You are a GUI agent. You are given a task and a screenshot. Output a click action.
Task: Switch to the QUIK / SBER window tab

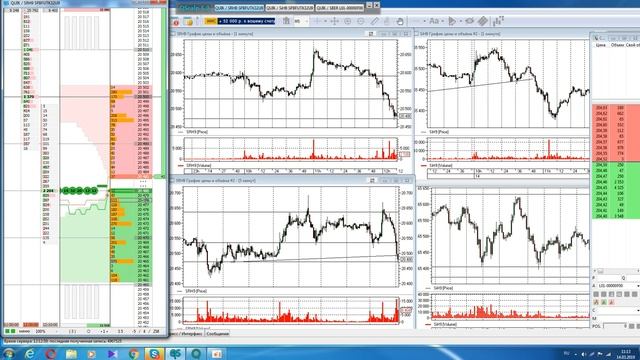pos(340,8)
